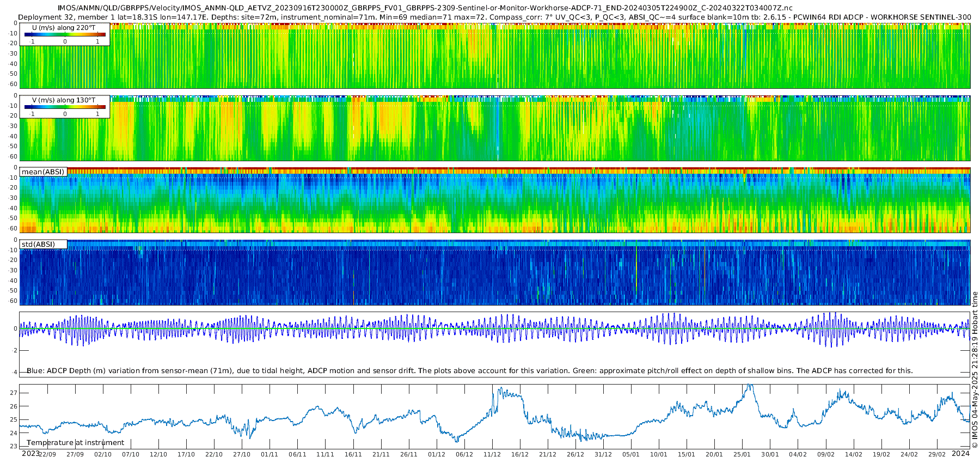Click the 25/01 date tick on time axis
The image size is (980, 463).
[742, 454]
